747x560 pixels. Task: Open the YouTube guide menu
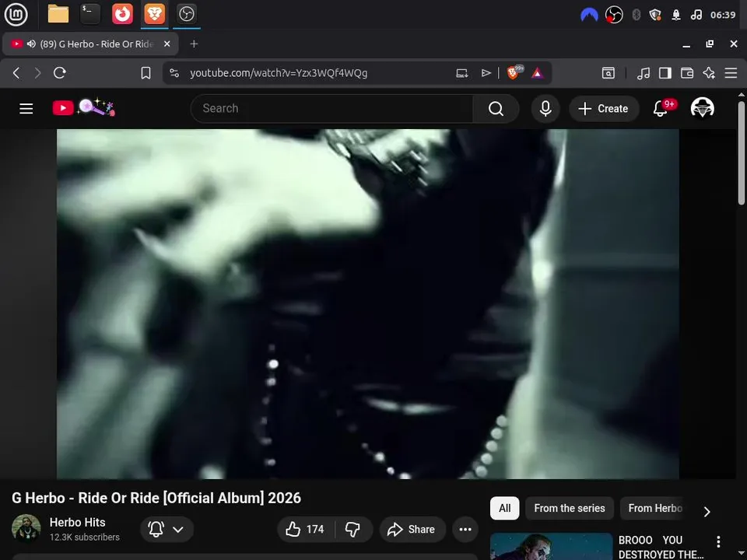pyautogui.click(x=26, y=109)
